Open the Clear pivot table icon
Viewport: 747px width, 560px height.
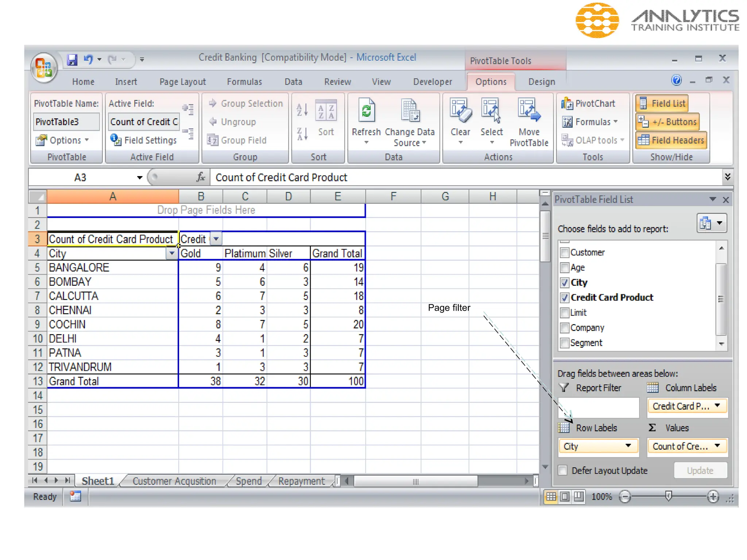pyautogui.click(x=460, y=111)
